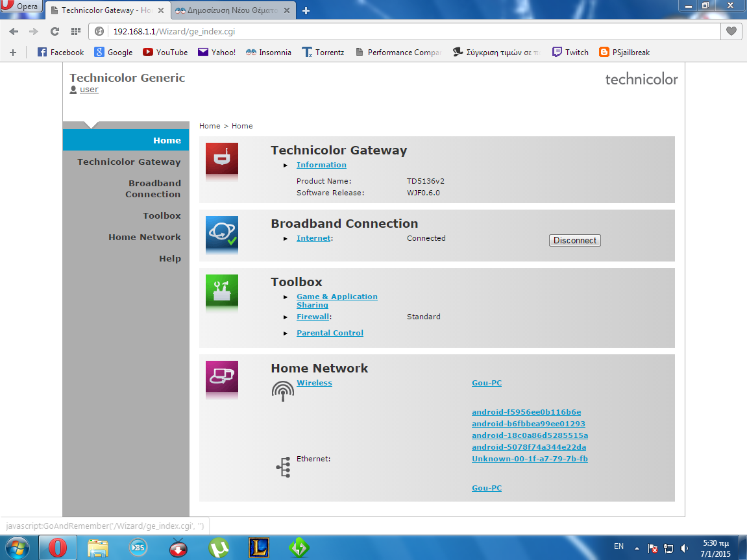This screenshot has width=747, height=560.
Task: Open the Opera menu button
Action: pos(21,6)
